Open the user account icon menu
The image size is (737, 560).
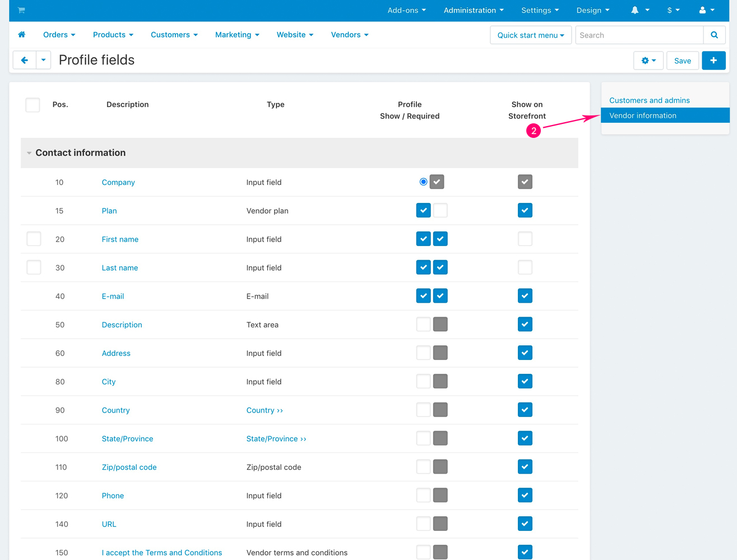pyautogui.click(x=706, y=10)
